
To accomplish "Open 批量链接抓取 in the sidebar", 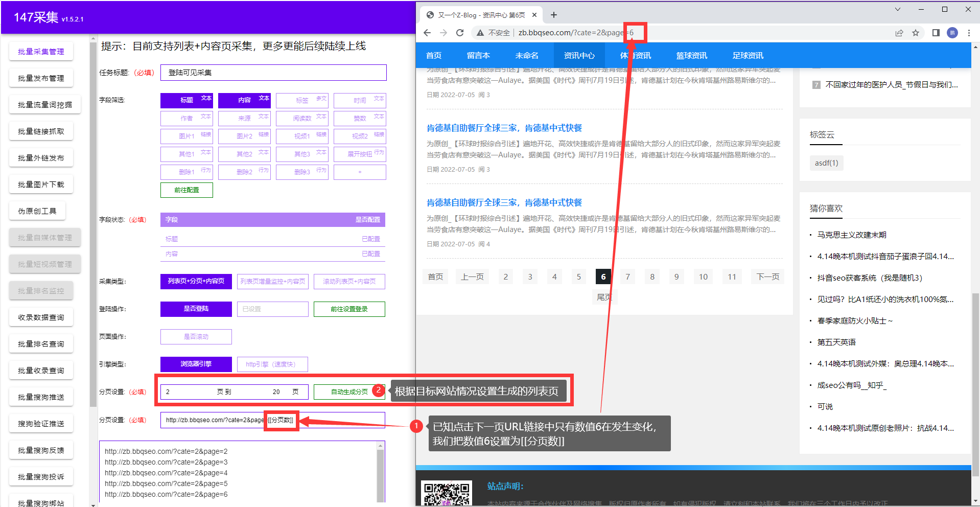I will (x=41, y=131).
